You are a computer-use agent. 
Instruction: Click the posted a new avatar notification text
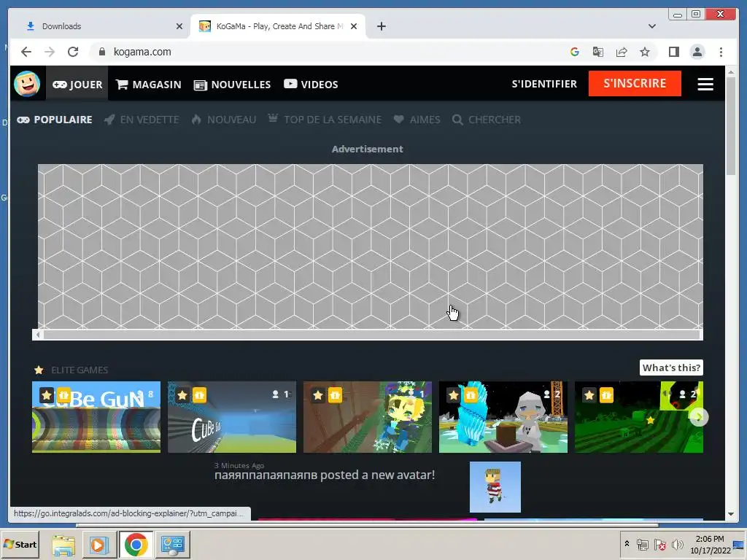coord(325,475)
